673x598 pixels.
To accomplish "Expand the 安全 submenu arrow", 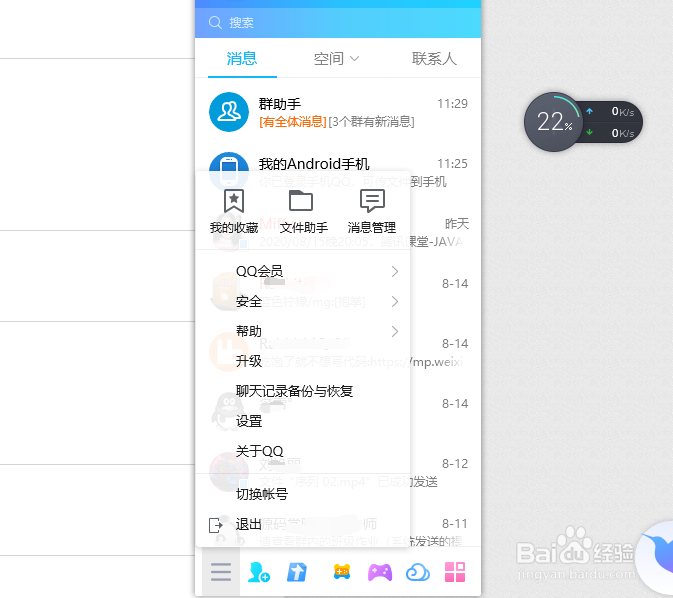I will [x=395, y=301].
